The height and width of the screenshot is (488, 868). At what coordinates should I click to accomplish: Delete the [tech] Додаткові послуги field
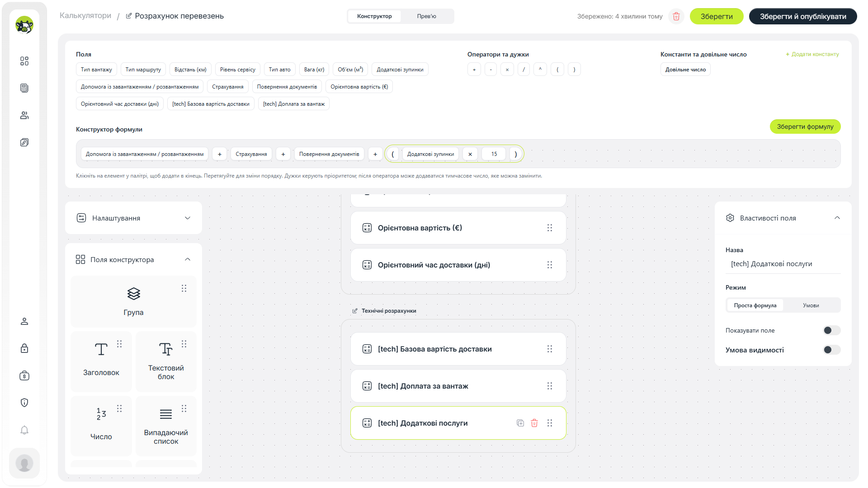[534, 423]
